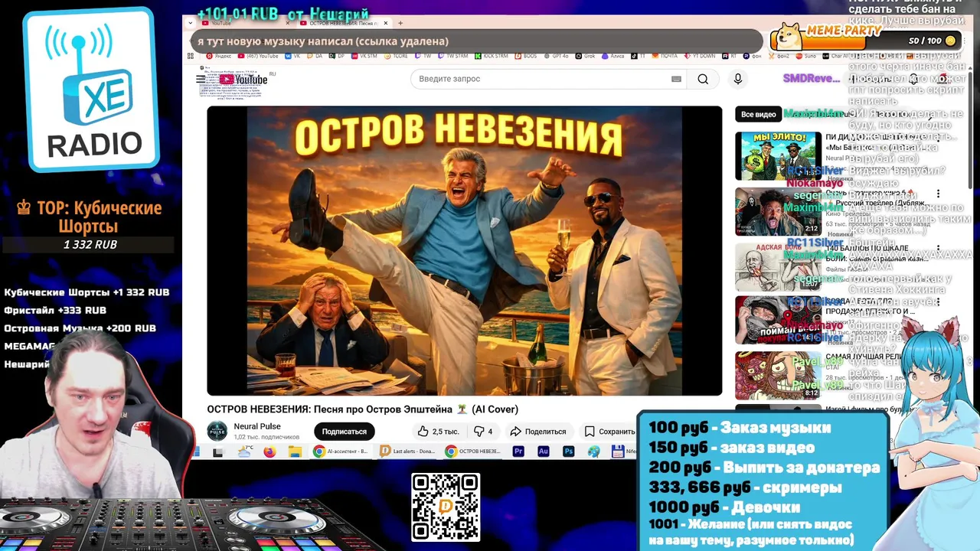Open the on-screen keyboard icon in search box
980x551 pixels.
pos(676,79)
